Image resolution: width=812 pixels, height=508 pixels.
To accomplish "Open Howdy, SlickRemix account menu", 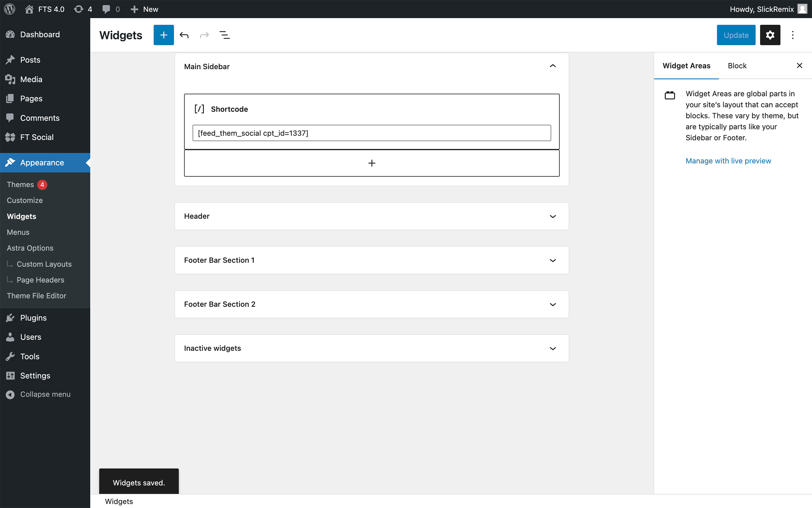I will (768, 9).
